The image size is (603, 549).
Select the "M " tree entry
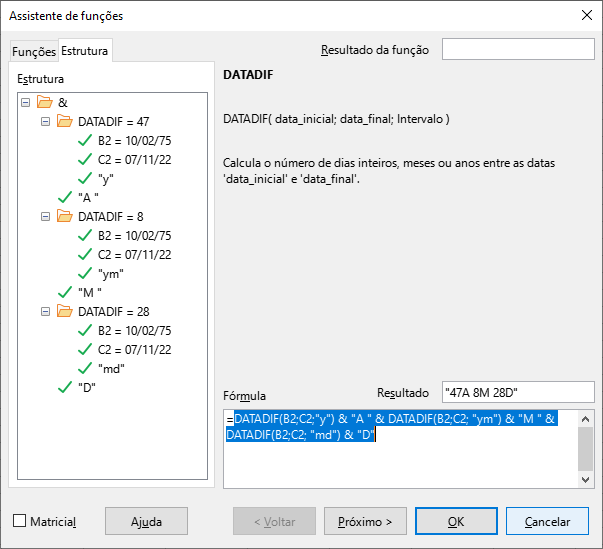click(90, 292)
